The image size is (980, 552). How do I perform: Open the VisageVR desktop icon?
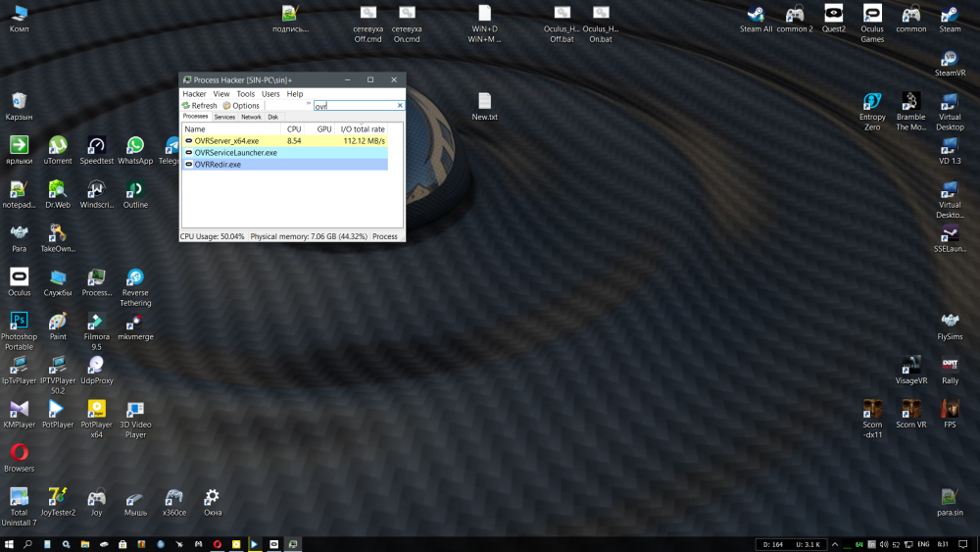click(910, 370)
